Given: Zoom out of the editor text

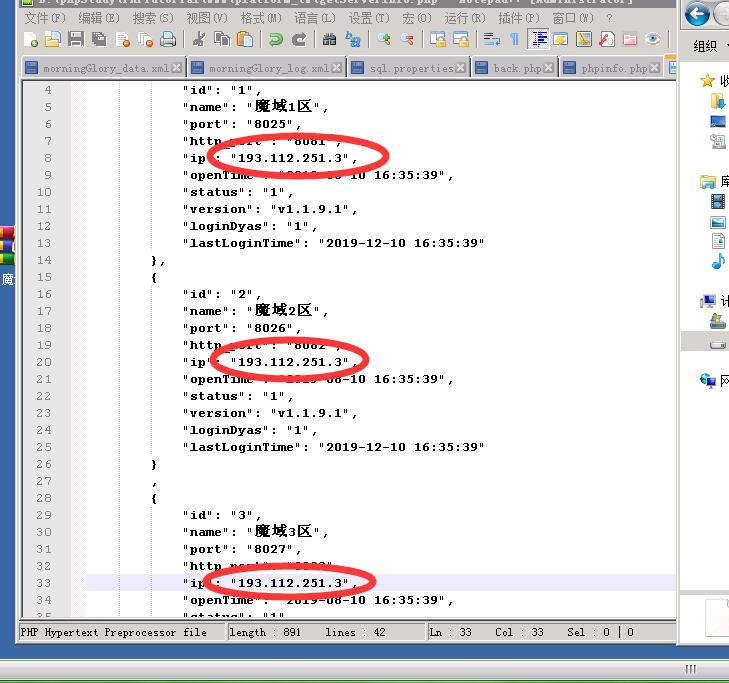Looking at the screenshot, I should click(407, 40).
